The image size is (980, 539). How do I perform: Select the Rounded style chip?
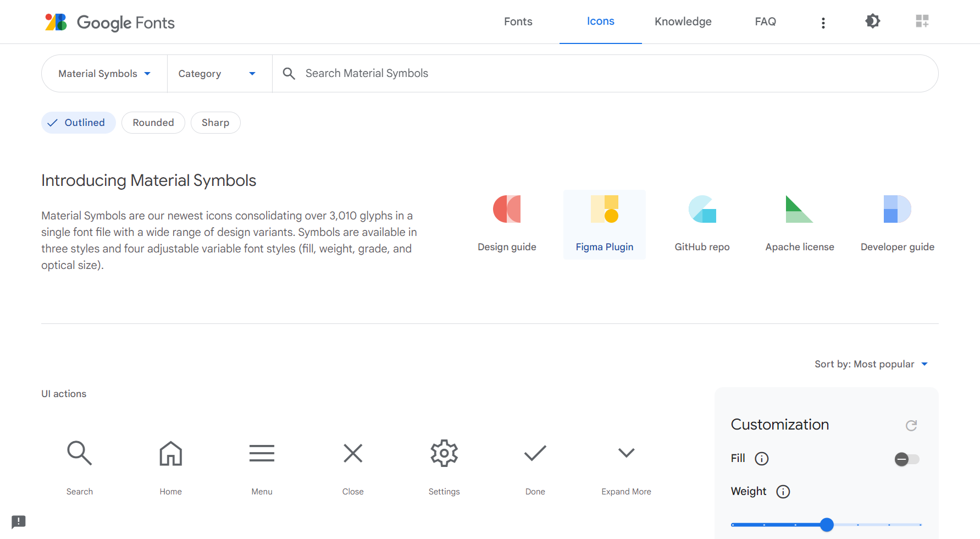(153, 123)
